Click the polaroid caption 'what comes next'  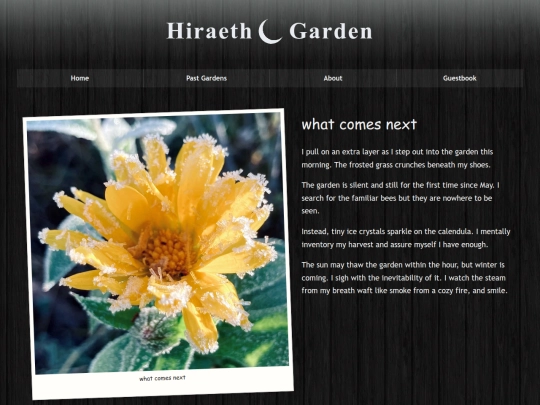[x=162, y=378]
